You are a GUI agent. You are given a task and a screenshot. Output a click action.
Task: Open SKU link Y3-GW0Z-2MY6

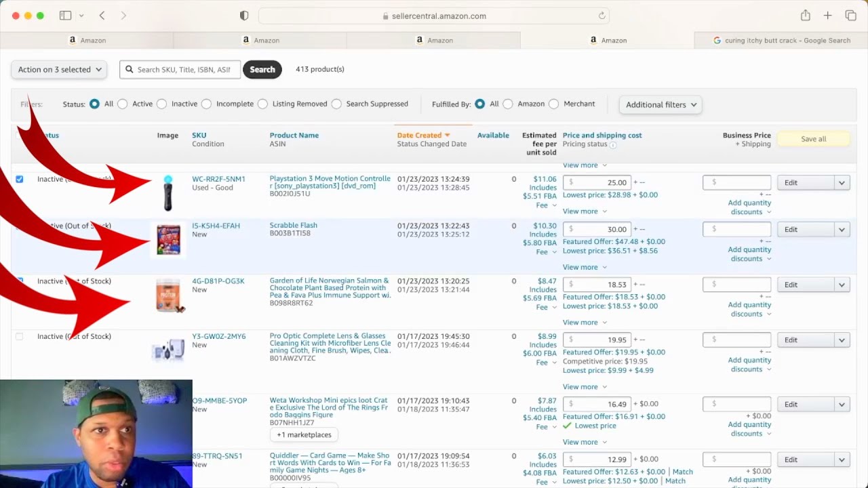[x=219, y=336]
